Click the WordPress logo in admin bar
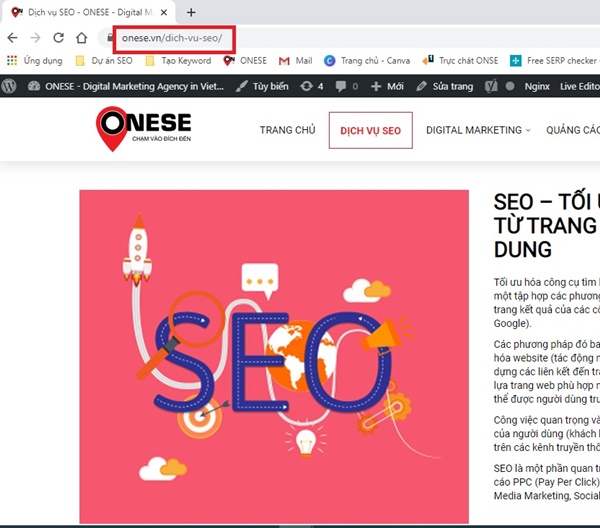 [x=9, y=86]
